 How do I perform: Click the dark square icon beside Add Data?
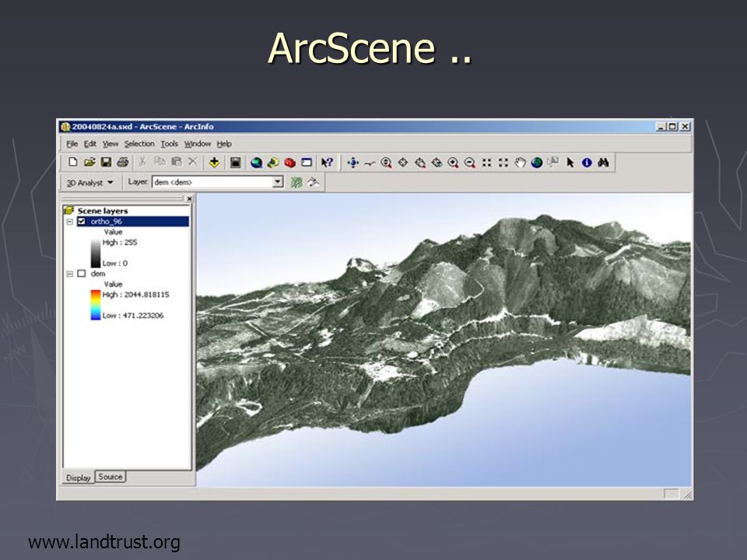pyautogui.click(x=235, y=163)
